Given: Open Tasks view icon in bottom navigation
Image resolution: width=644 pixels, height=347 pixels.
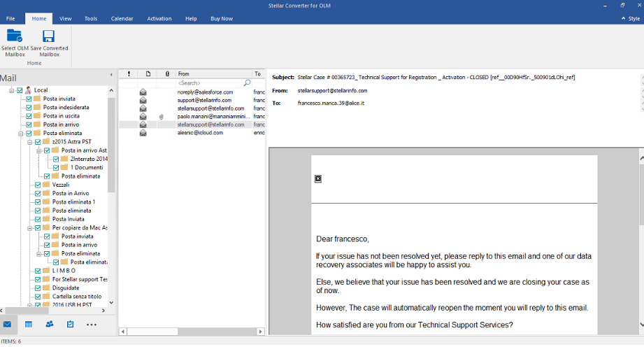Looking at the screenshot, I should pos(71,325).
